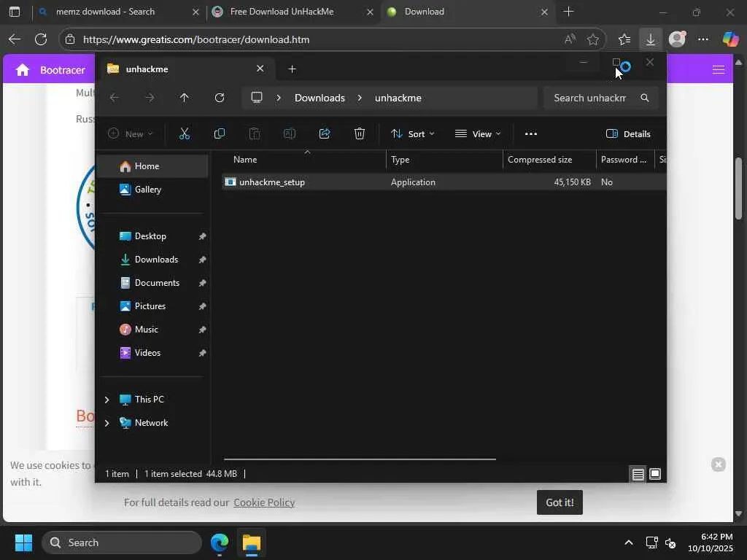This screenshot has height=560, width=747.
Task: Click the Bootracer home icon on webpage
Action: point(23,70)
